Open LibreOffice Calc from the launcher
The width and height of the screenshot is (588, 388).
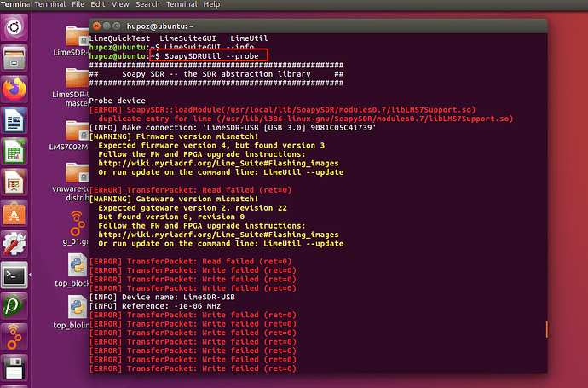click(x=14, y=152)
